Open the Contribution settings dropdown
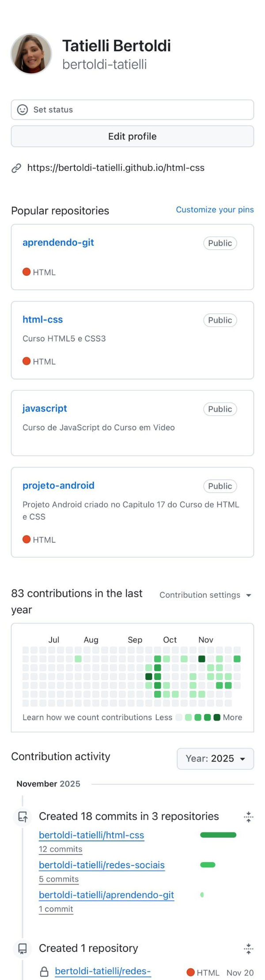Image resolution: width=265 pixels, height=980 pixels. [205, 595]
